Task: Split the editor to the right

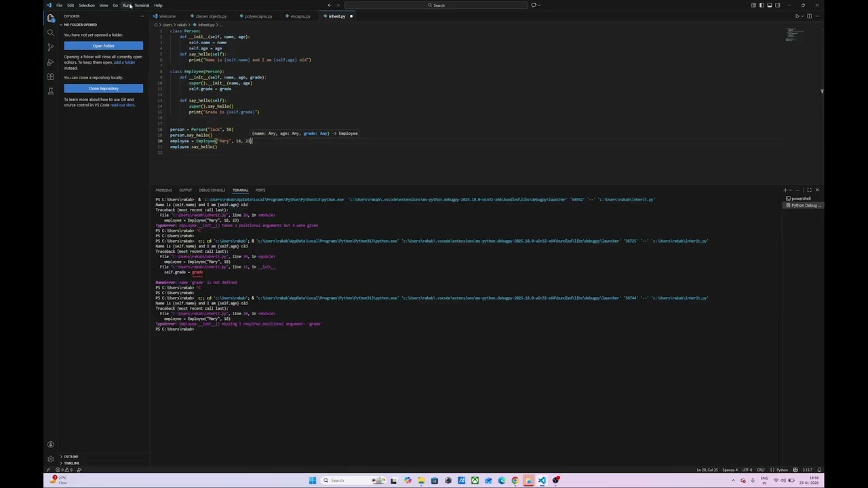Action: 809,16
